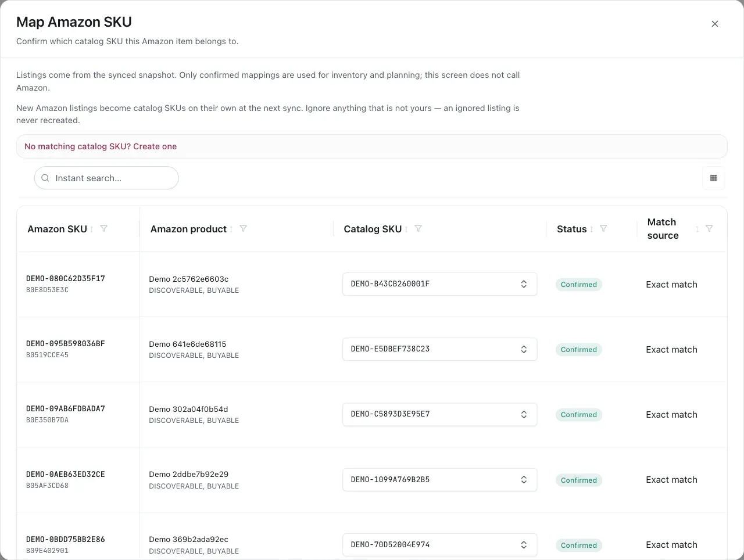Click ASIN B0E8D53E3C

click(x=47, y=290)
